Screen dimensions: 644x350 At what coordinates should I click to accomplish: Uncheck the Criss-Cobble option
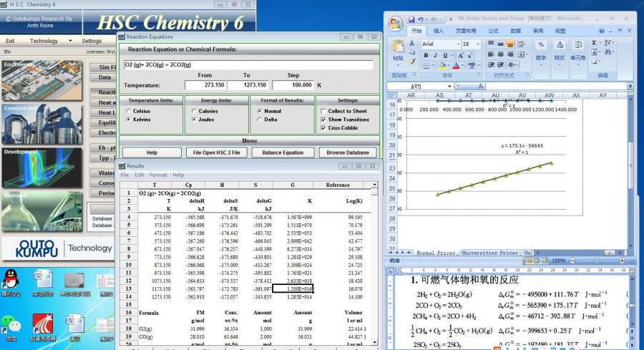point(323,127)
